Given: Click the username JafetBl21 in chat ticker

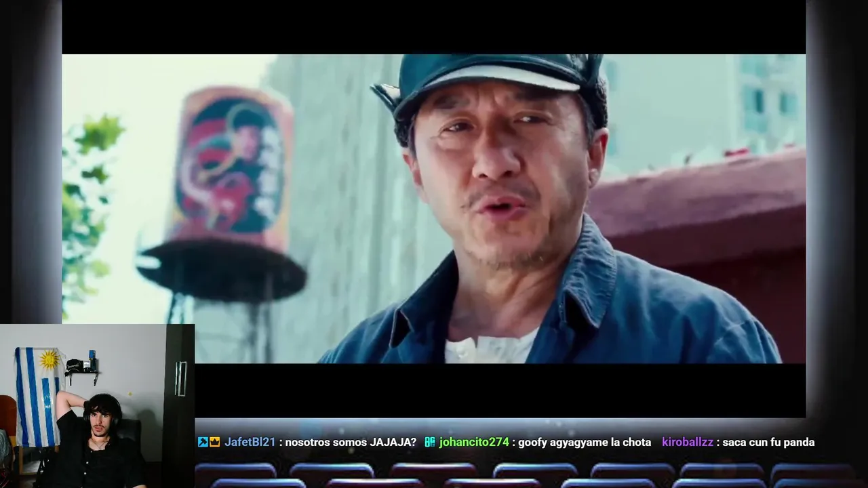Looking at the screenshot, I should [x=250, y=442].
